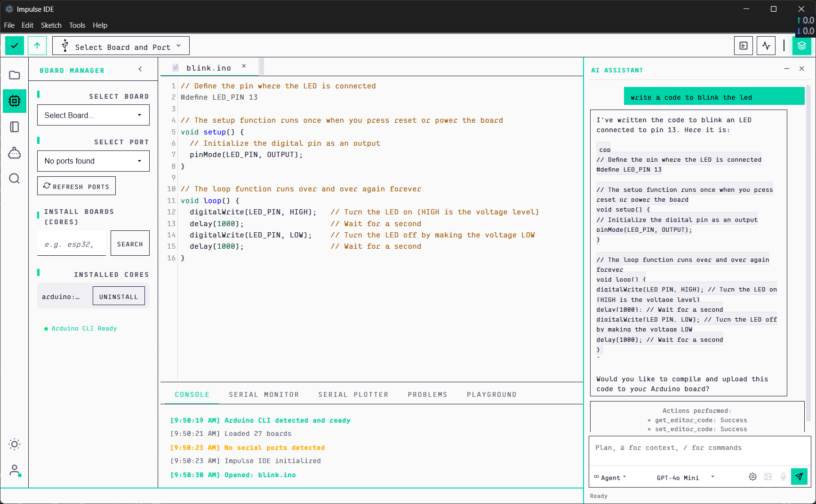Click the upload arrow button
The image size is (816, 504).
(37, 46)
